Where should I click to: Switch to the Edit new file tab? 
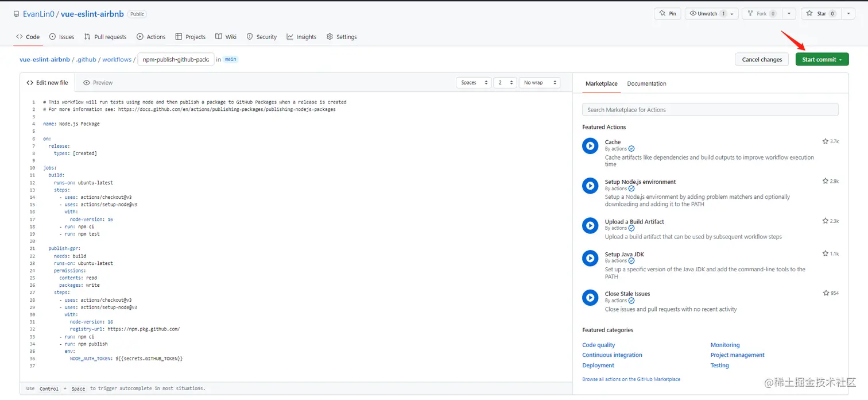[x=48, y=83]
